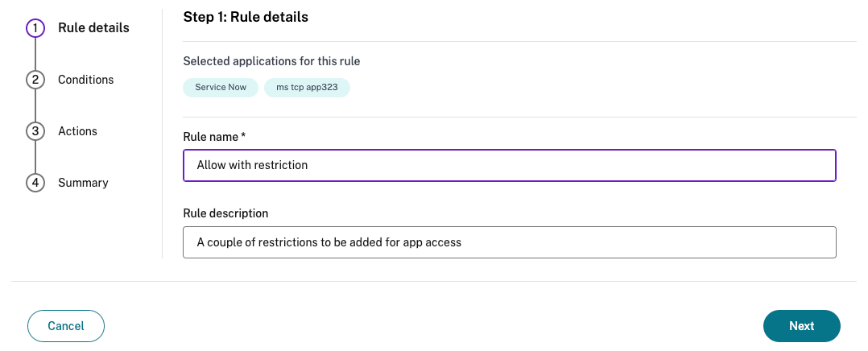The image size is (868, 351).
Task: Select the Rule details step label
Action: point(93,28)
